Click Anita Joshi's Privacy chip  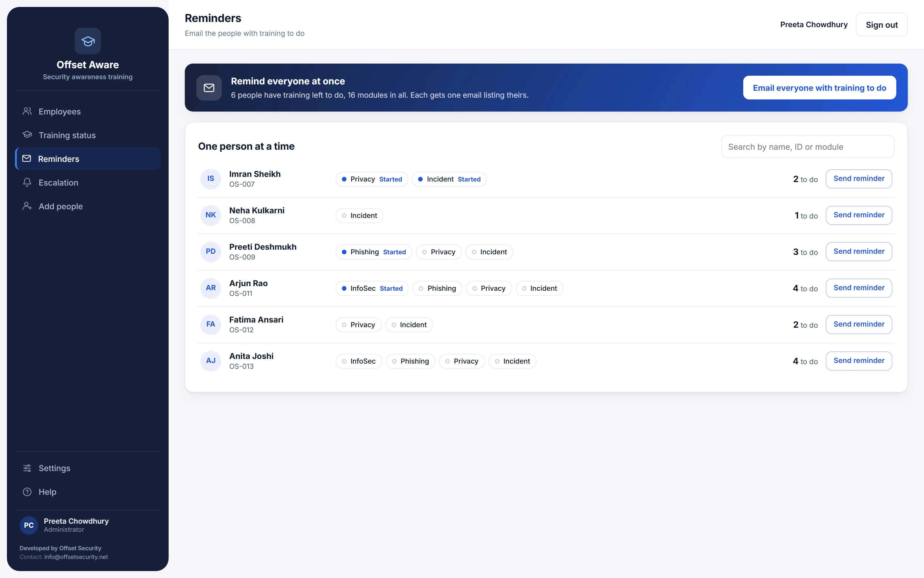[x=462, y=361]
